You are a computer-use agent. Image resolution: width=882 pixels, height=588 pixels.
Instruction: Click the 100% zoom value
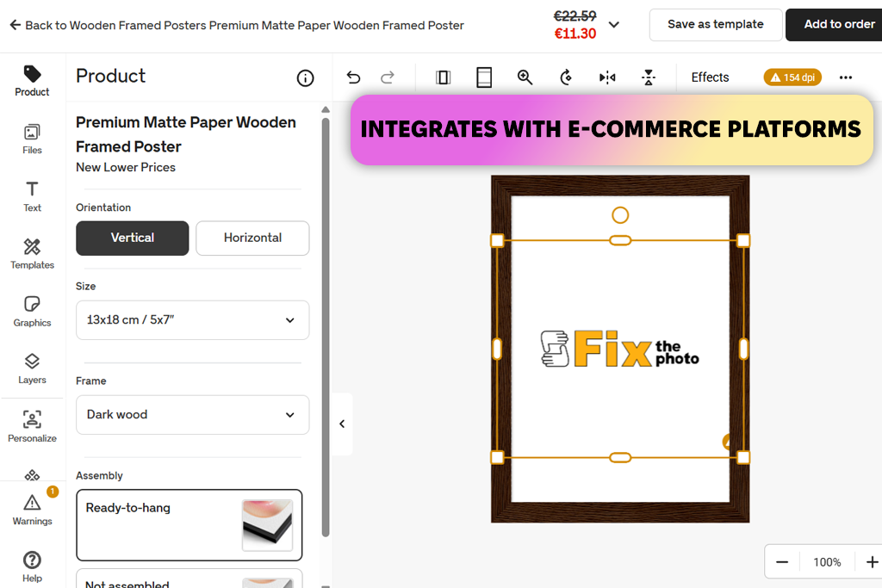pyautogui.click(x=827, y=562)
